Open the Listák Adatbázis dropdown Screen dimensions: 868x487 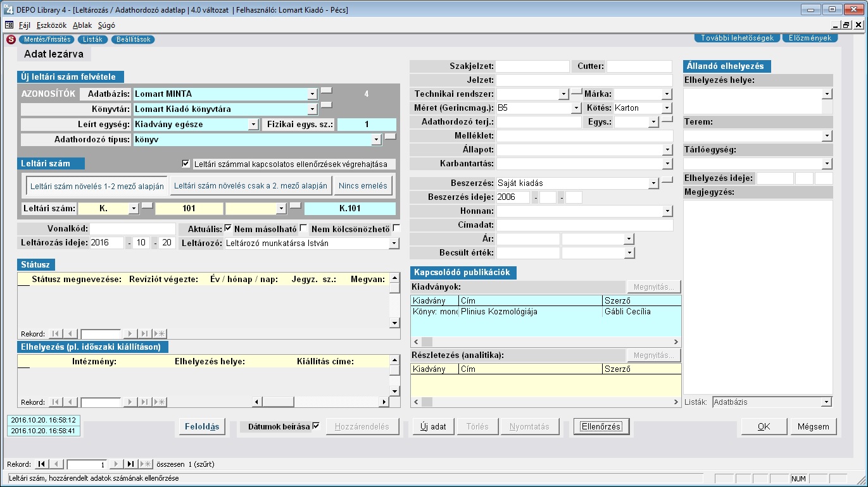click(826, 402)
